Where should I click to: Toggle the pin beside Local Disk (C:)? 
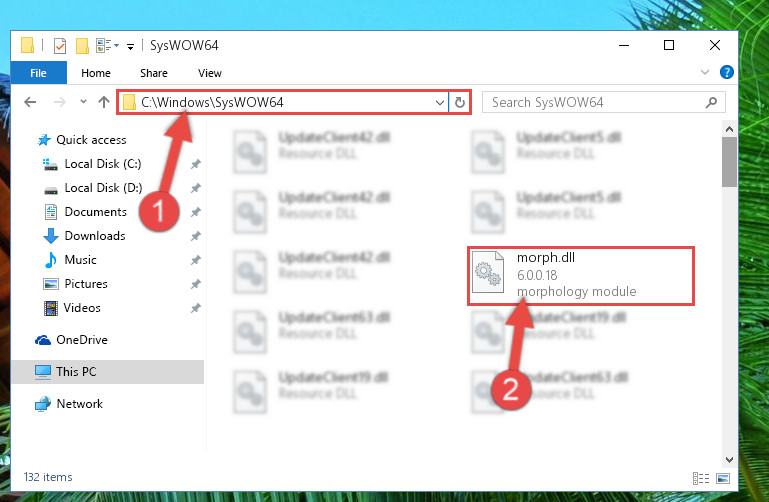tap(196, 164)
